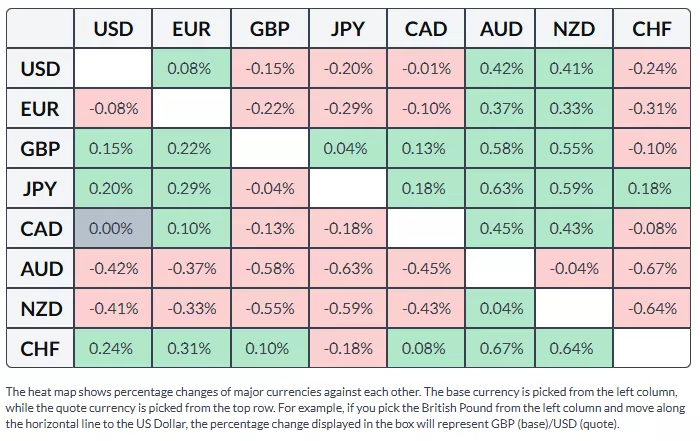
Task: Click the JPY column header cell
Action: [347, 29]
